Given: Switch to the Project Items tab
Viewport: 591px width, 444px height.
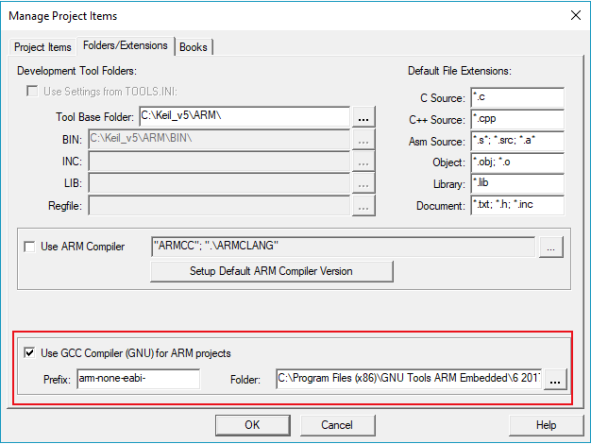Looking at the screenshot, I should [x=43, y=47].
